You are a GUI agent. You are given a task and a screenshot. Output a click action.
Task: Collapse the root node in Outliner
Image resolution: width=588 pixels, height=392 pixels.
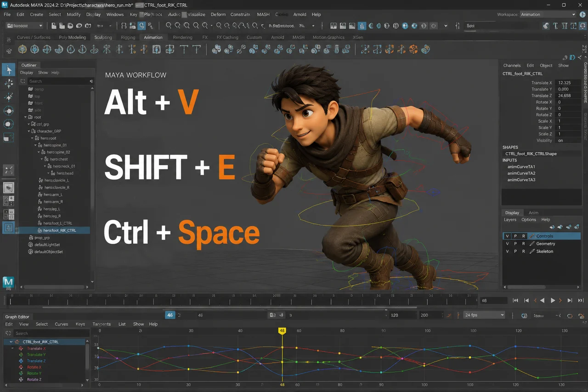tap(26, 117)
